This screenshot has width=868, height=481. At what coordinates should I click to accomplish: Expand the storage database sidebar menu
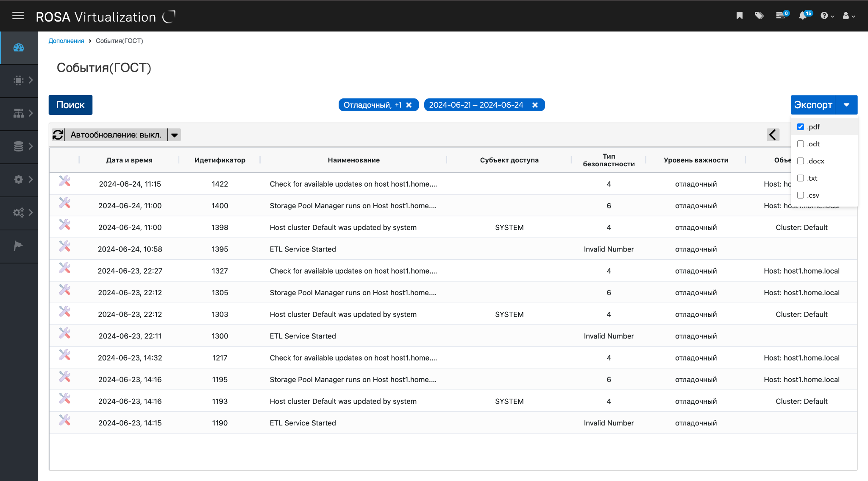(19, 146)
